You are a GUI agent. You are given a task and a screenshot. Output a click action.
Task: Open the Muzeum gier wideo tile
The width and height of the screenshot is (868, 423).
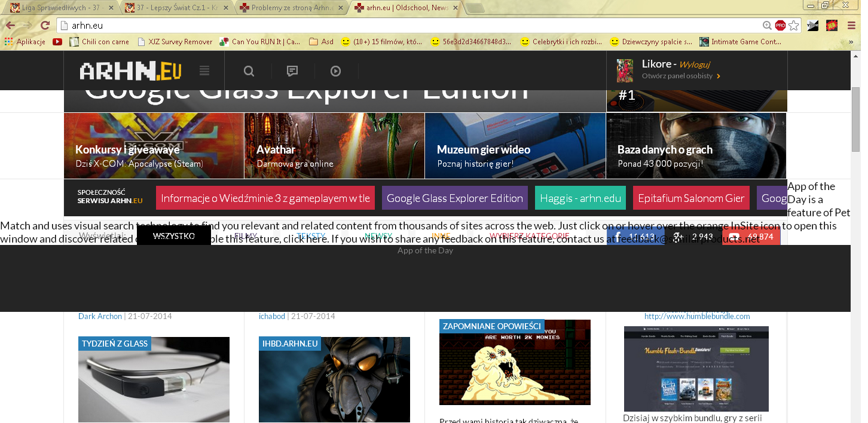515,146
